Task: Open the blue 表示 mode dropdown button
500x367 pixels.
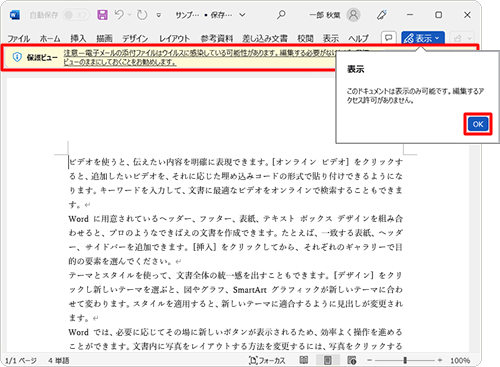Action: [423, 38]
